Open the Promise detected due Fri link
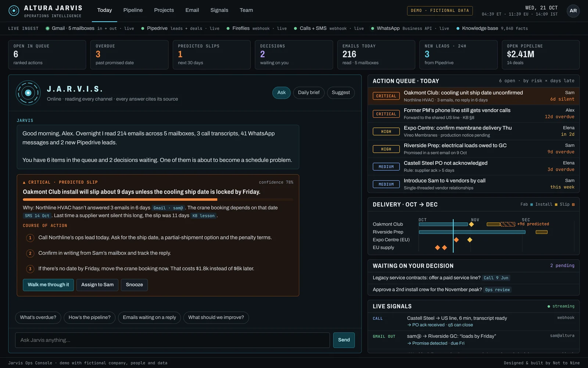The image size is (588, 368). [436, 343]
